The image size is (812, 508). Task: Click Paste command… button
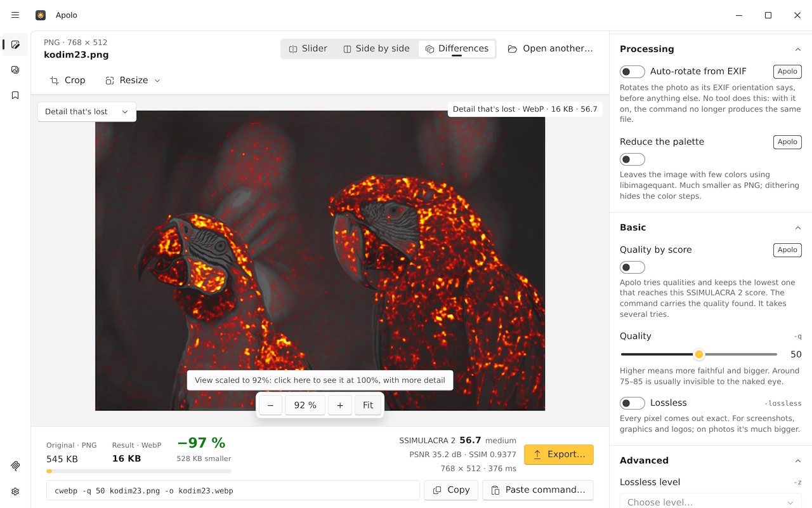coord(538,490)
